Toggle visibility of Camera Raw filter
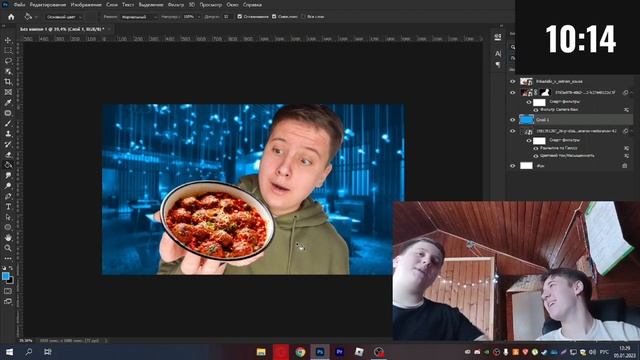This screenshot has width=640, height=360. coord(536,110)
